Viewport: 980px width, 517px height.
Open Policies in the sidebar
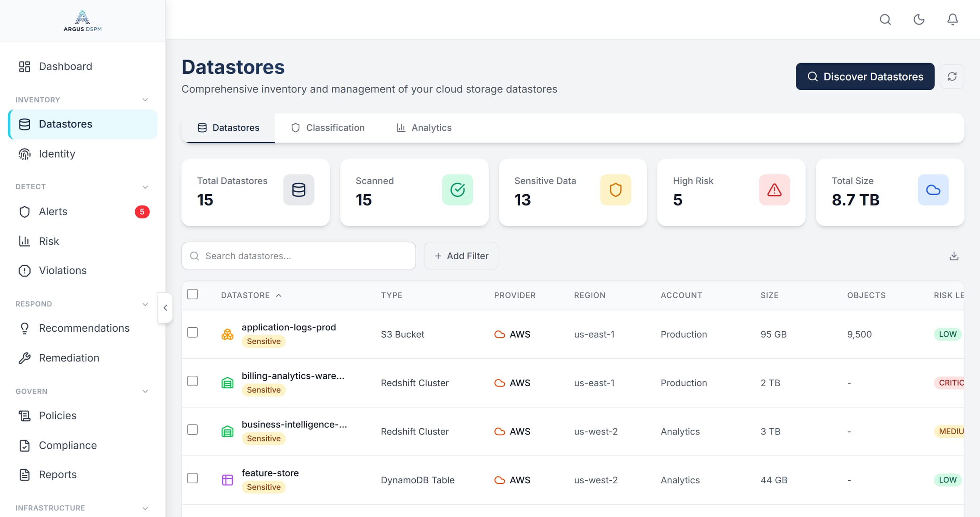coord(83,416)
